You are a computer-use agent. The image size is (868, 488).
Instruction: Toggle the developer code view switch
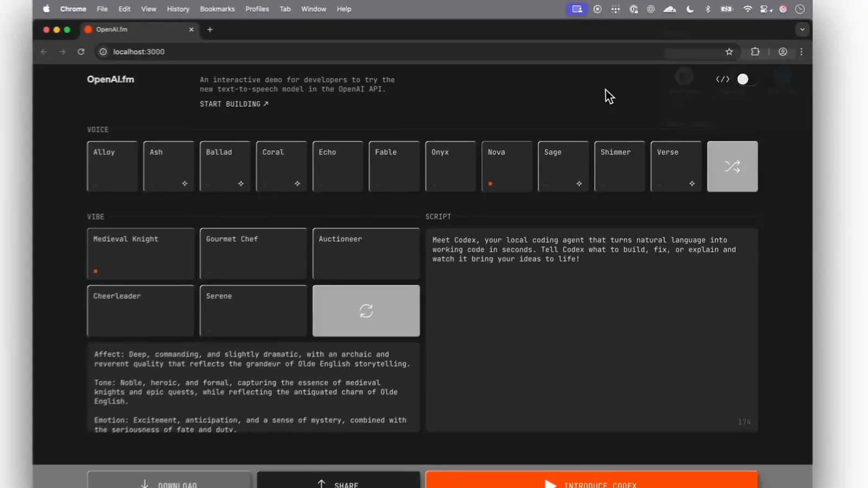(x=746, y=79)
